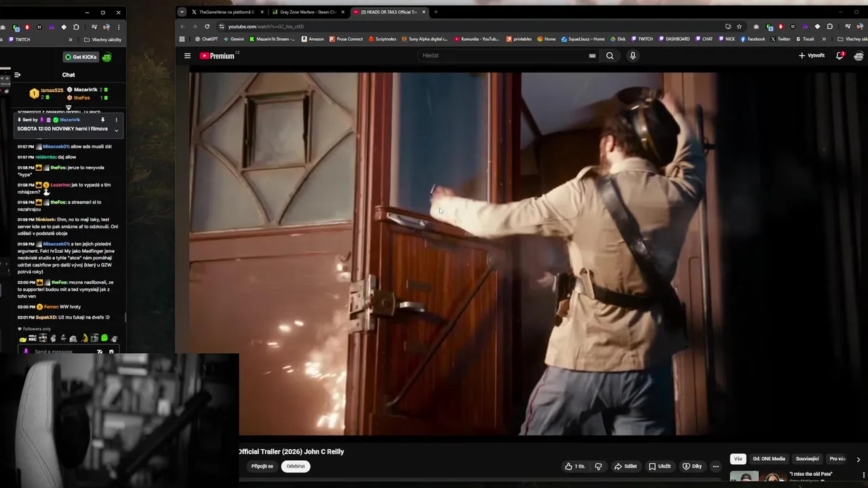Open the printables bookmark
Image resolution: width=868 pixels, height=488 pixels.
click(x=519, y=39)
